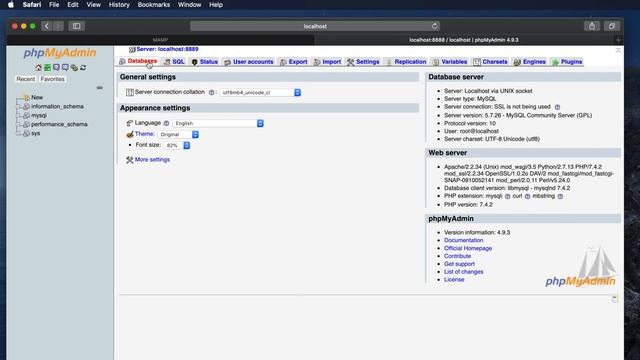Collapse all navigation tree items icon
640x360 pixels.
(x=99, y=88)
